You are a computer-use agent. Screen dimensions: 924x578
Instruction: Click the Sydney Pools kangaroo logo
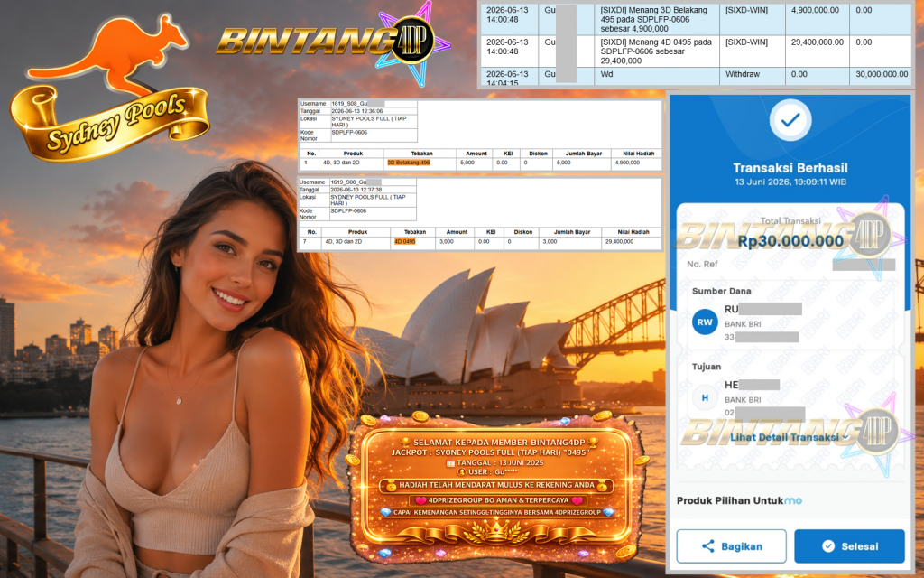coord(109,89)
